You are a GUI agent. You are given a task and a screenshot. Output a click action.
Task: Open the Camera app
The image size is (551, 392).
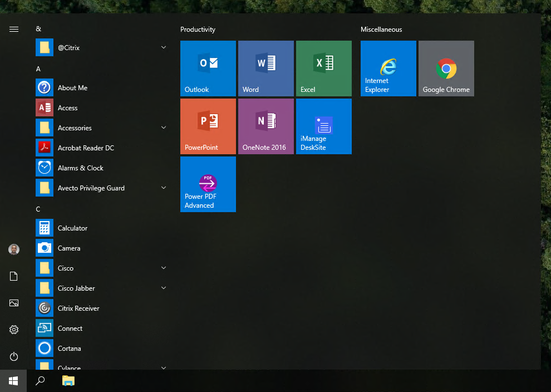[102, 248]
